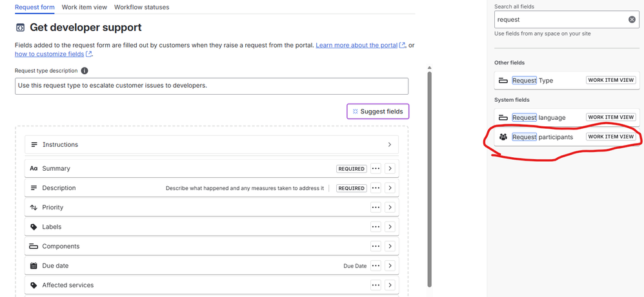644x297 pixels.
Task: Click the Get developer support heading
Action: click(85, 28)
